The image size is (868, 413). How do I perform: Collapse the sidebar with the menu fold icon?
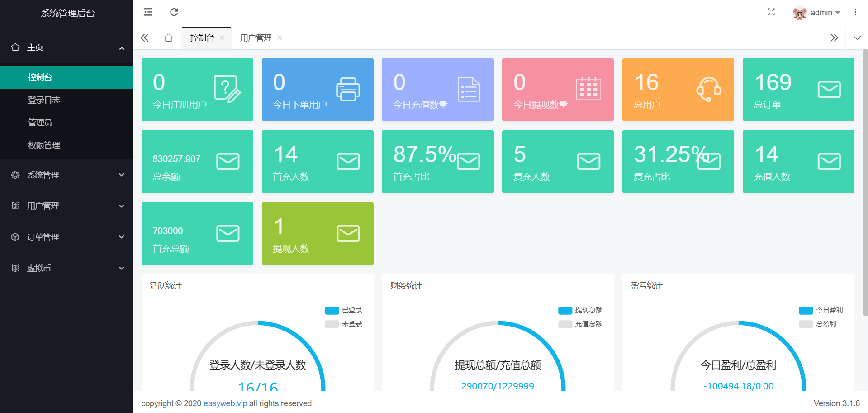[148, 12]
